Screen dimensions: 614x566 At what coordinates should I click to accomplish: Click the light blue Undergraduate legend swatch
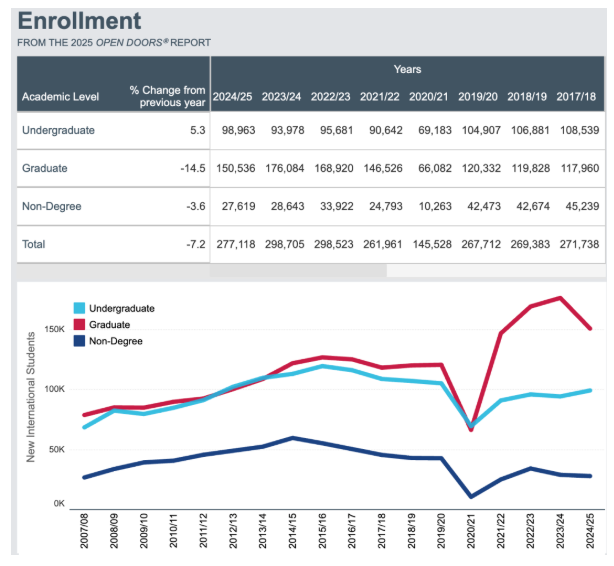point(79,309)
